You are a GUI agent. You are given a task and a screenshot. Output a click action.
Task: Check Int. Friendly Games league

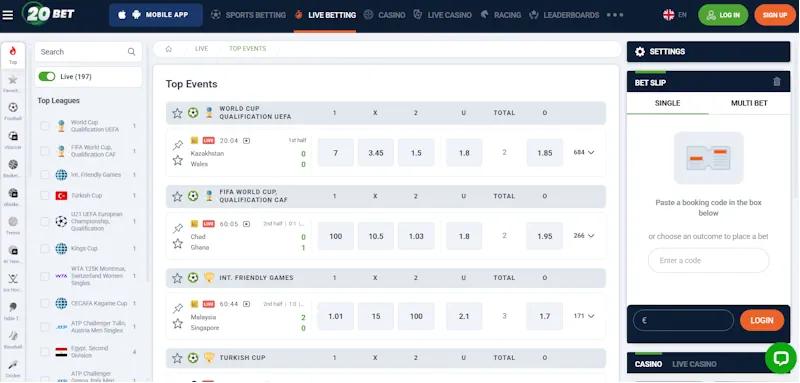coord(45,175)
